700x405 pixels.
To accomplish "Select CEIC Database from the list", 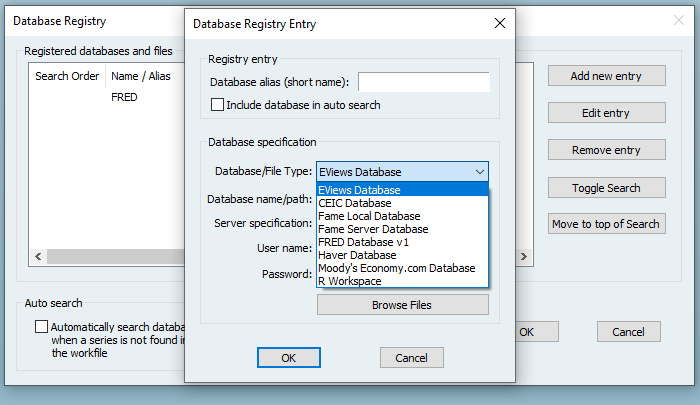I will (355, 203).
